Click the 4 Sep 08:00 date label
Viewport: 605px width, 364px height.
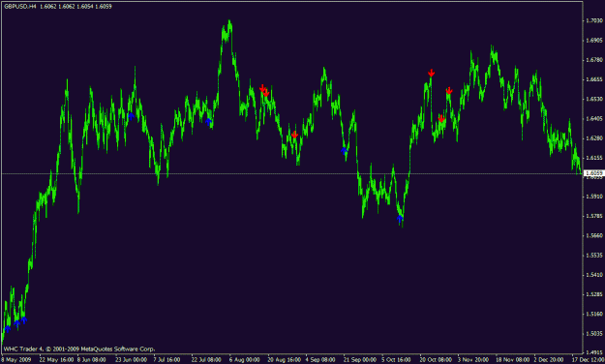point(320,360)
